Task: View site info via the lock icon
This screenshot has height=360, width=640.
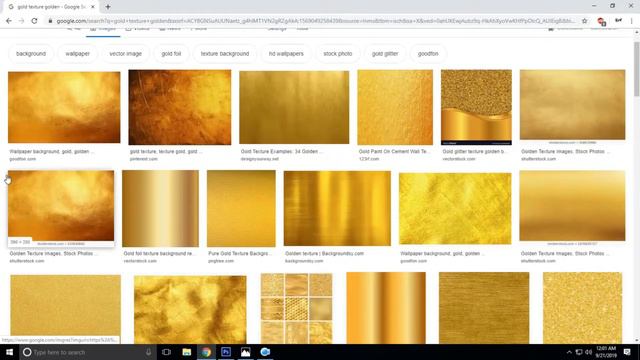Action: [50, 21]
